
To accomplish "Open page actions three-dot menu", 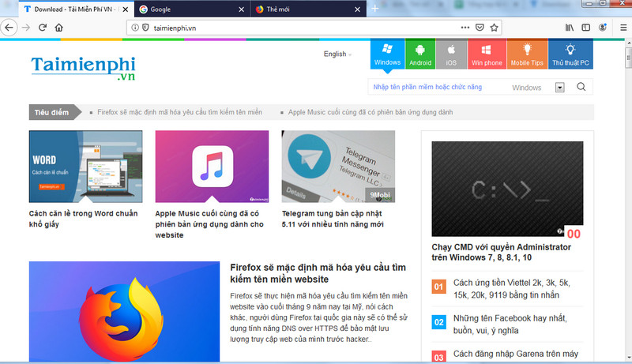I will click(465, 28).
